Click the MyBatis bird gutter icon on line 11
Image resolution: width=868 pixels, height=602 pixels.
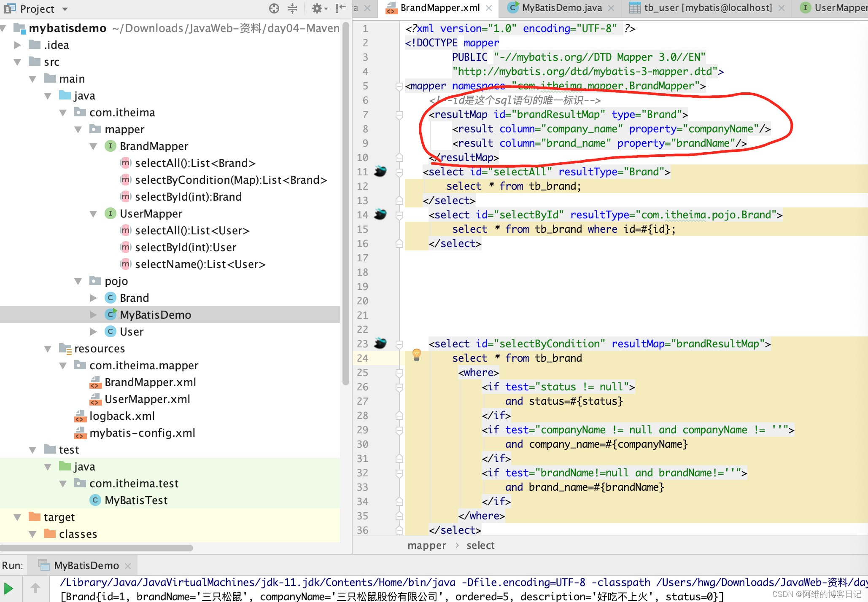tap(380, 171)
